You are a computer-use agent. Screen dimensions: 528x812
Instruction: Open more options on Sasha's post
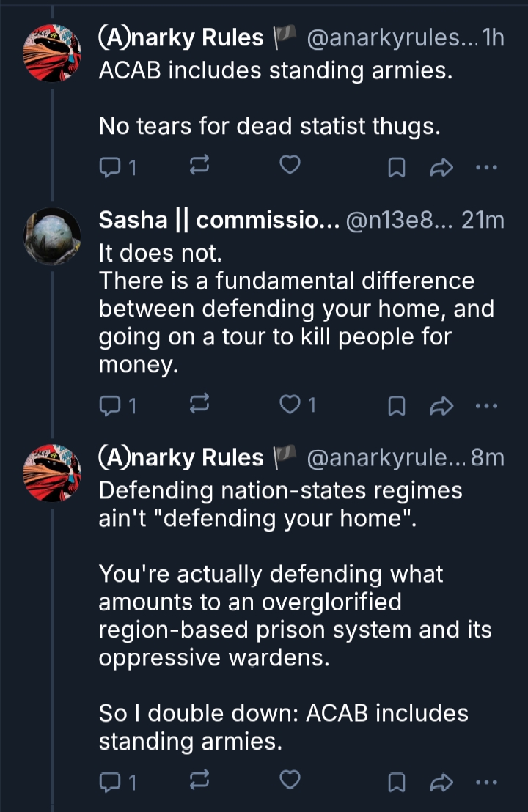coord(485,404)
